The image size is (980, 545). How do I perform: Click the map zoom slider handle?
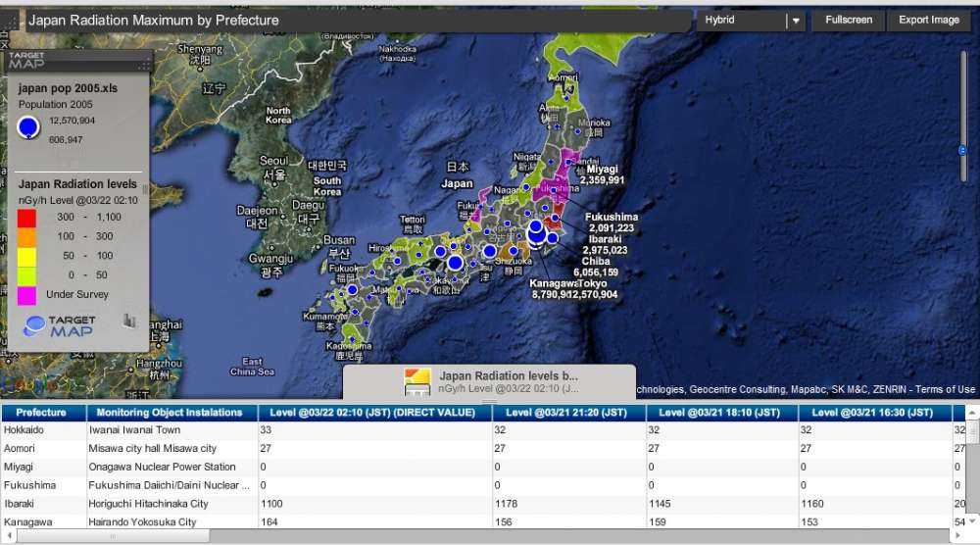click(962, 150)
